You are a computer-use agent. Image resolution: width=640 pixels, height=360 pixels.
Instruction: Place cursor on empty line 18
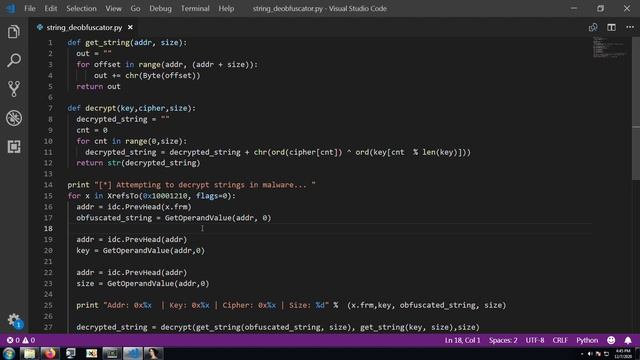pyautogui.click(x=330, y=229)
